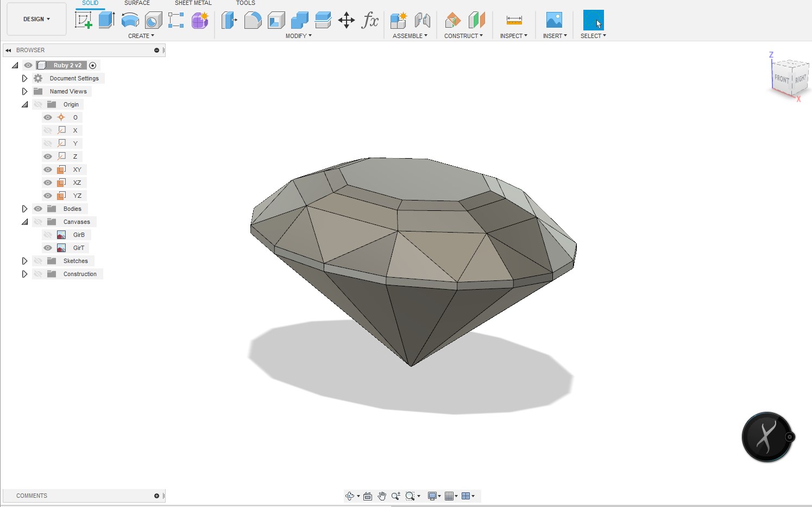Open the INSERT menu
This screenshot has height=507, width=812.
pos(555,36)
